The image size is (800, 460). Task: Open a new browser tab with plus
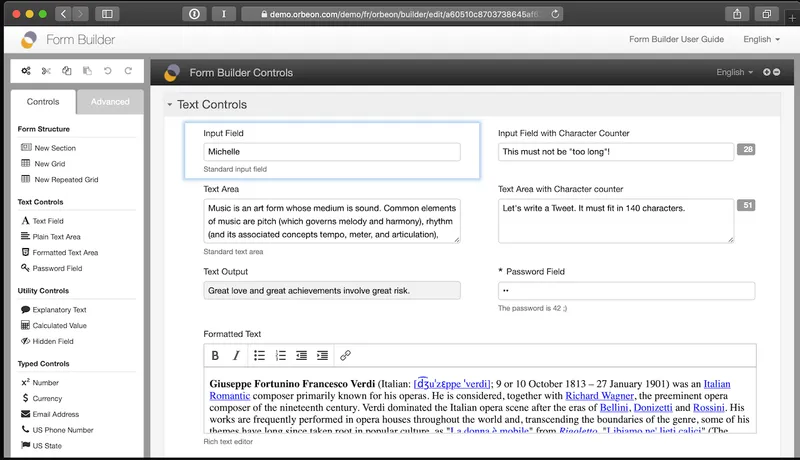(792, 18)
